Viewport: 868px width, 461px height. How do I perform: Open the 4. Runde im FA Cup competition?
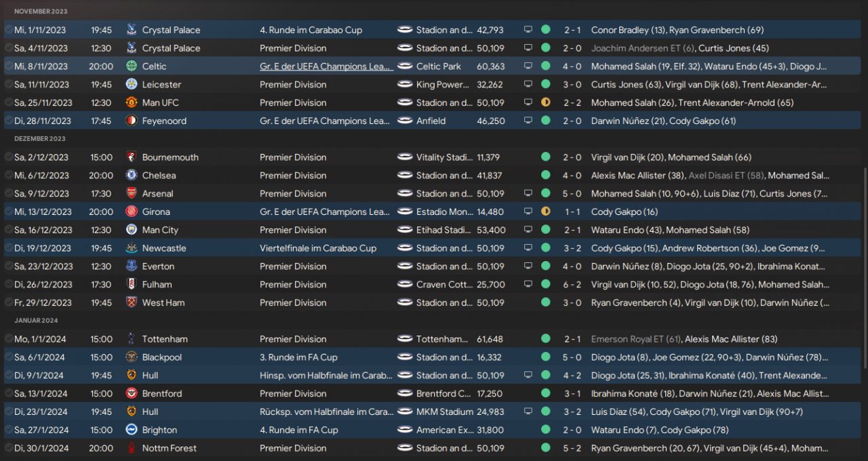coord(299,430)
